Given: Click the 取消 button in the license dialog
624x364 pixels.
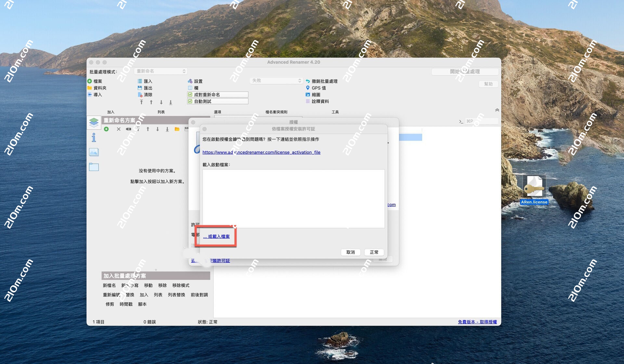Looking at the screenshot, I should click(x=351, y=252).
